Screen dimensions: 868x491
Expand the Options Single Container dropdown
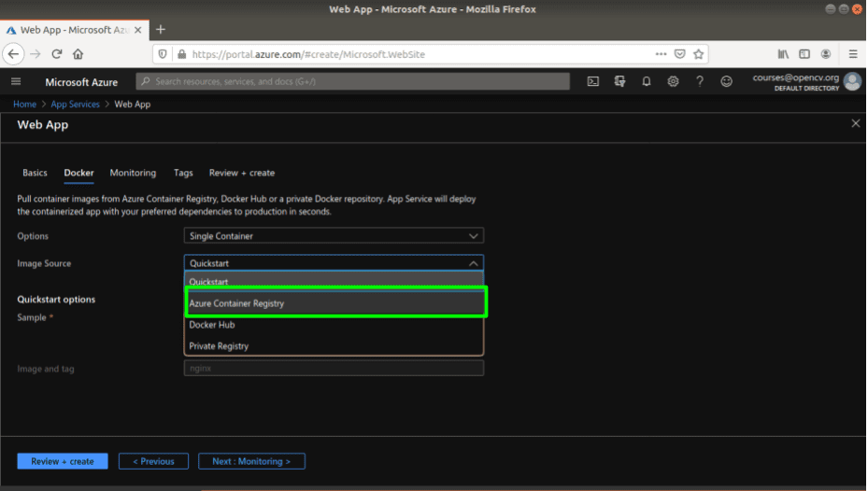click(x=334, y=235)
